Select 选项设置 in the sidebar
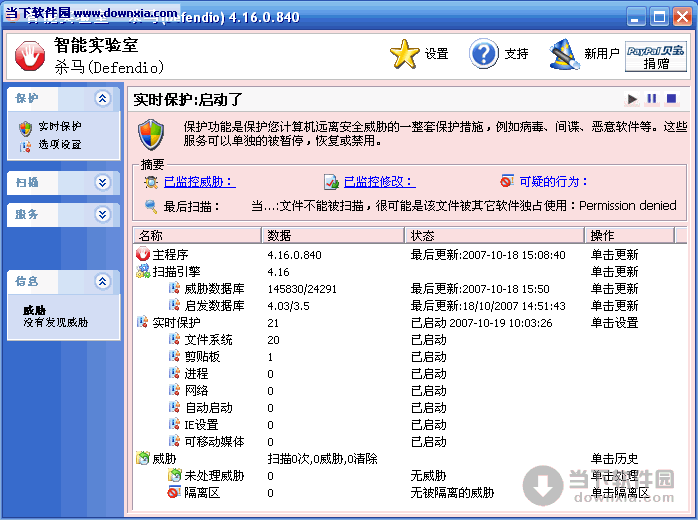Viewport: 698px width, 520px height. click(60, 145)
